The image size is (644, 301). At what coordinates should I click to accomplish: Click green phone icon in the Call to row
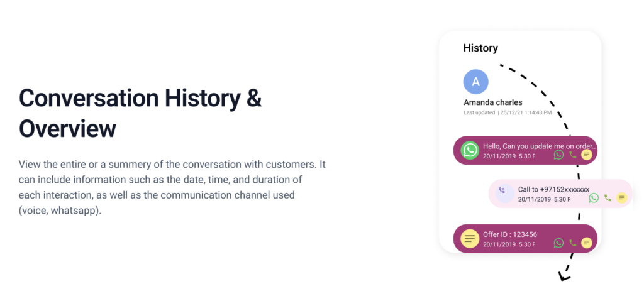tap(608, 197)
